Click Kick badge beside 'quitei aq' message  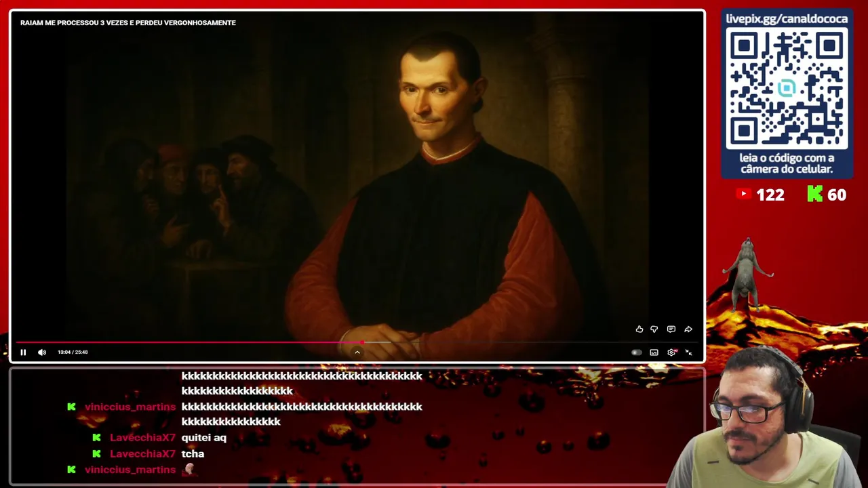point(96,438)
